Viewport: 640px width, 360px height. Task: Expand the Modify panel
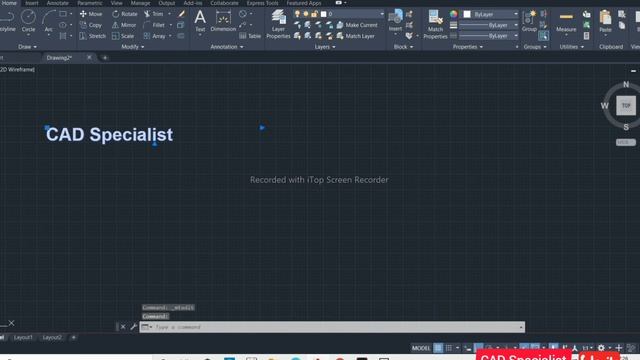pyautogui.click(x=133, y=47)
